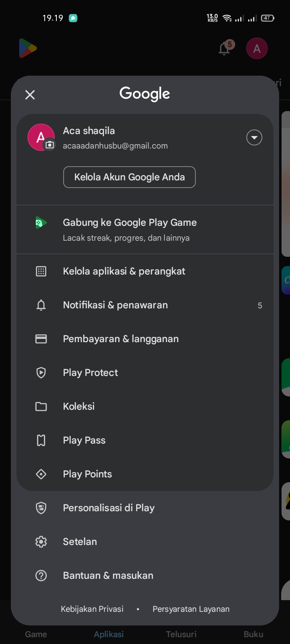
Task: Click Kelola Akun Google Anda button
Action: (x=129, y=177)
